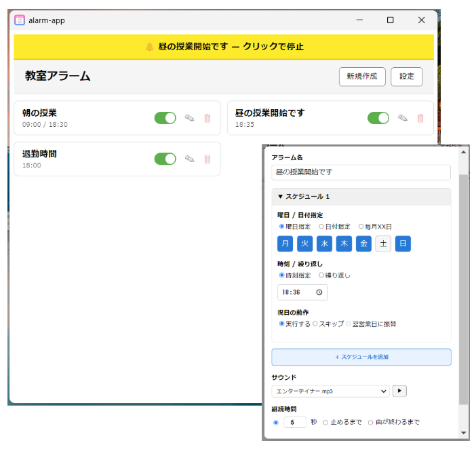Enable Saturday (土) day button
476x449 pixels.
click(x=383, y=243)
